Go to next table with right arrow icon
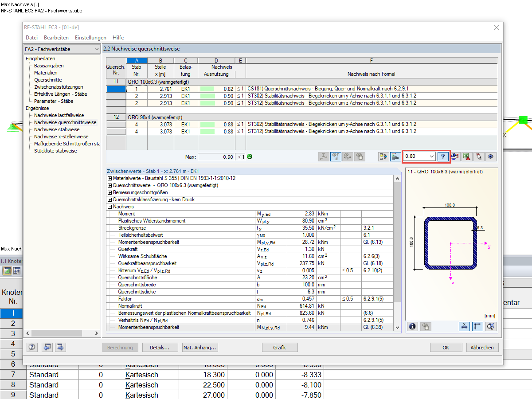Viewport: 532px width, 399px height. click(x=61, y=347)
